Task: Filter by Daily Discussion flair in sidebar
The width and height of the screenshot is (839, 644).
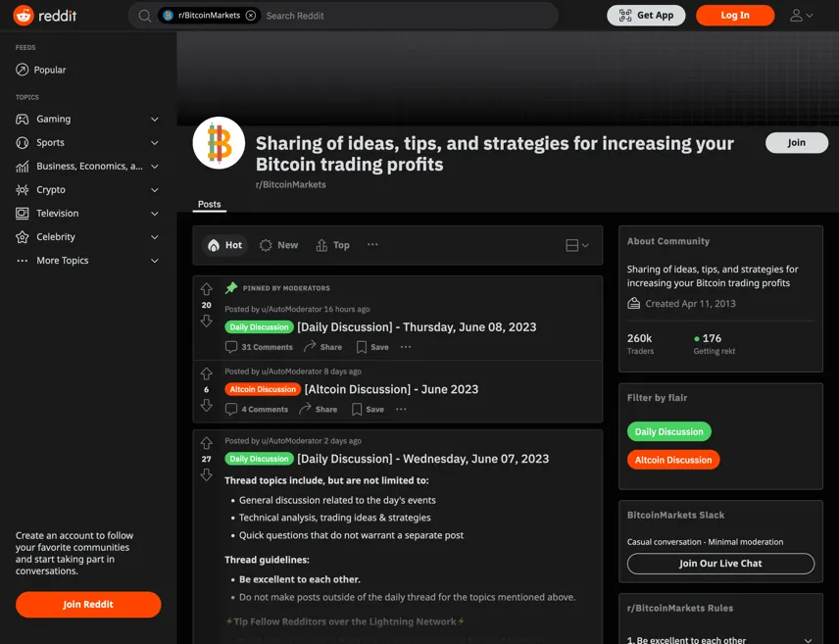Action: pos(668,431)
